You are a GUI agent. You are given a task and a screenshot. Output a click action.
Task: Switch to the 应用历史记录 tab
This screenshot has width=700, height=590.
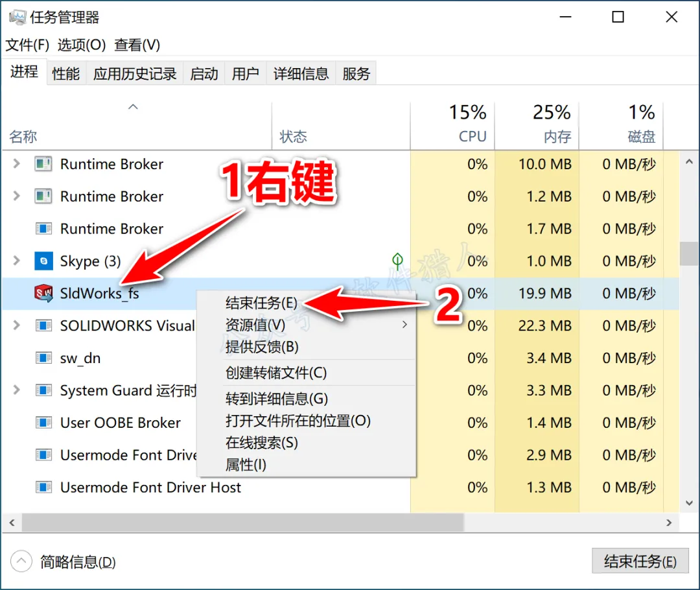coord(135,73)
